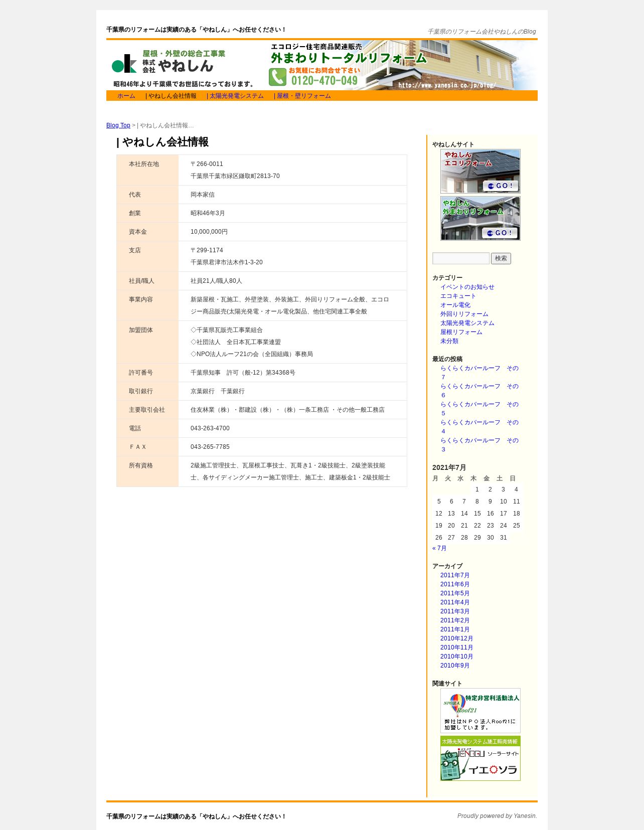This screenshot has height=830, width=644.
Task: Open post らくらくカバールーフ その4
Action: tap(479, 427)
